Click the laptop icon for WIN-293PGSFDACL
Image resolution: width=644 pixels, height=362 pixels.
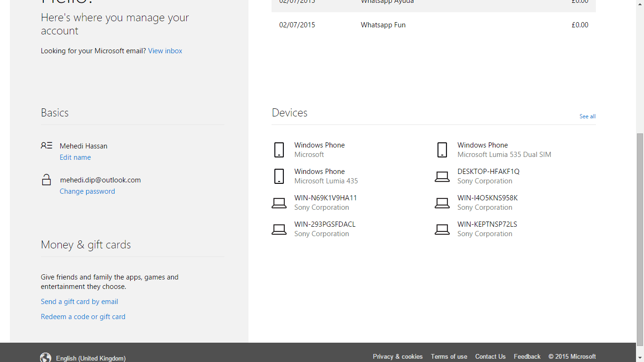click(x=279, y=230)
